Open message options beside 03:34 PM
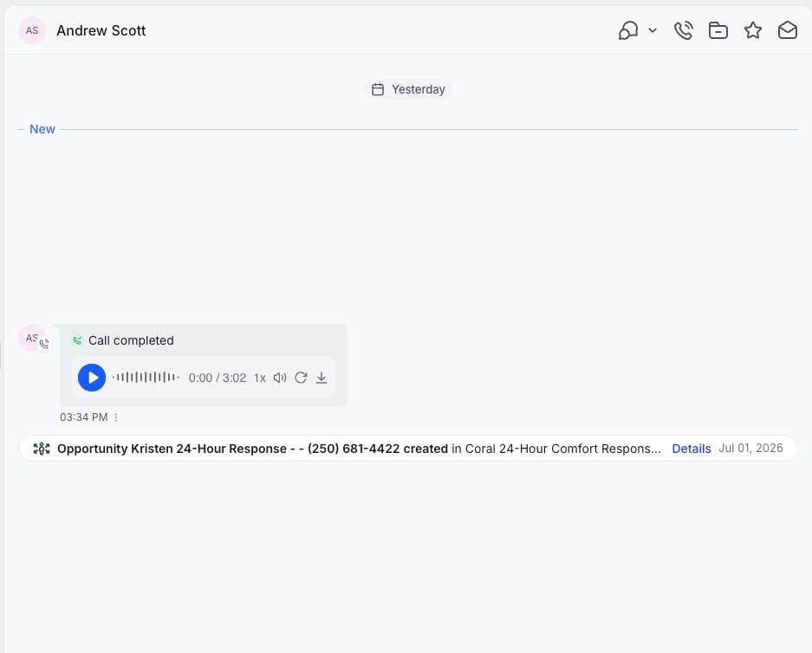Image resolution: width=812 pixels, height=653 pixels. click(x=116, y=417)
